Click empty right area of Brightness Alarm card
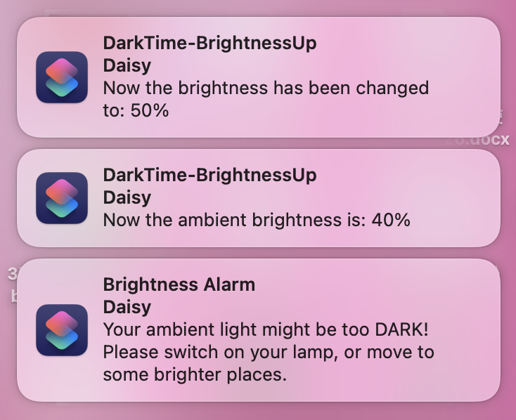The width and height of the screenshot is (516, 420). 467,330
